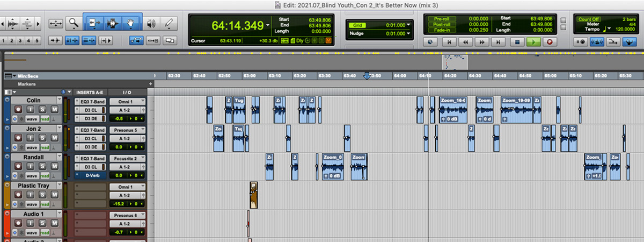Select the Grabber hand tool
644x242 pixels.
coord(129,23)
